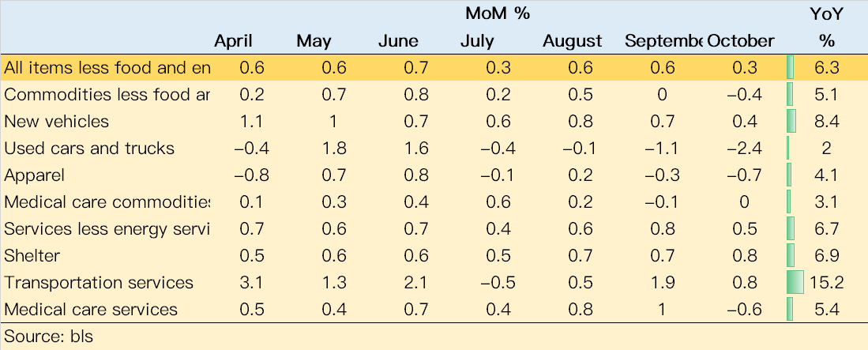Click the Transportation services YoY data bar

pos(795,282)
